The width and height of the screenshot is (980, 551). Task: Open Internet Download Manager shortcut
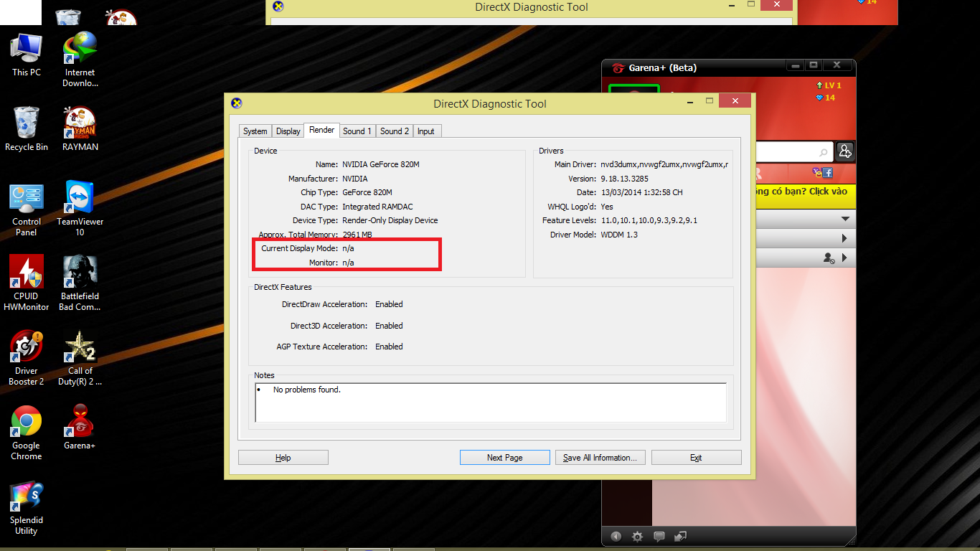tap(80, 60)
